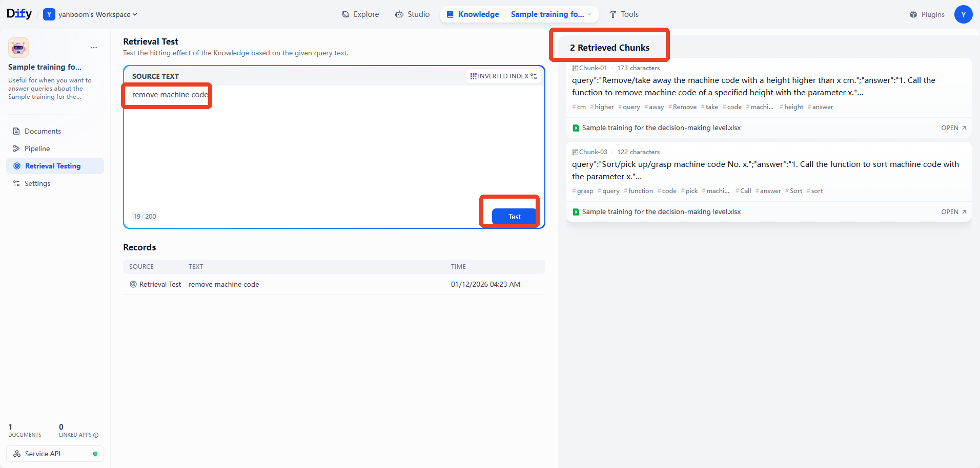Click the #higher keyword tag

tap(602, 107)
